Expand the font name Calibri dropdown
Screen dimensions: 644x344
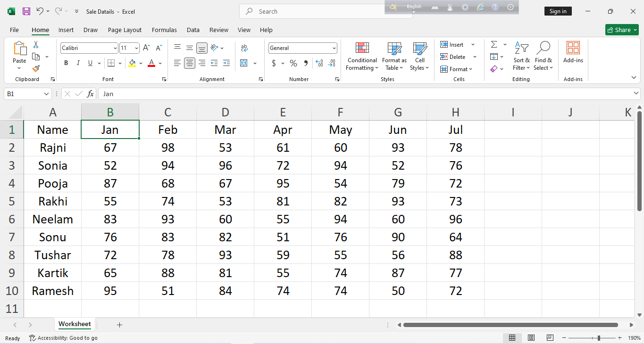click(x=115, y=48)
